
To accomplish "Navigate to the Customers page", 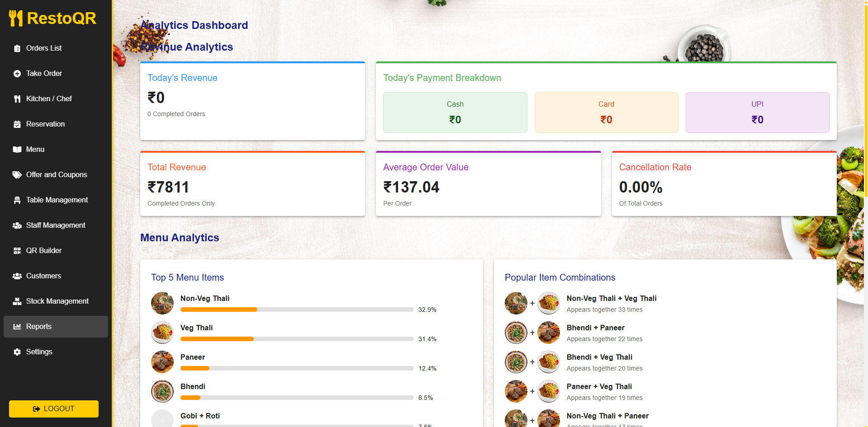I will pos(43,276).
